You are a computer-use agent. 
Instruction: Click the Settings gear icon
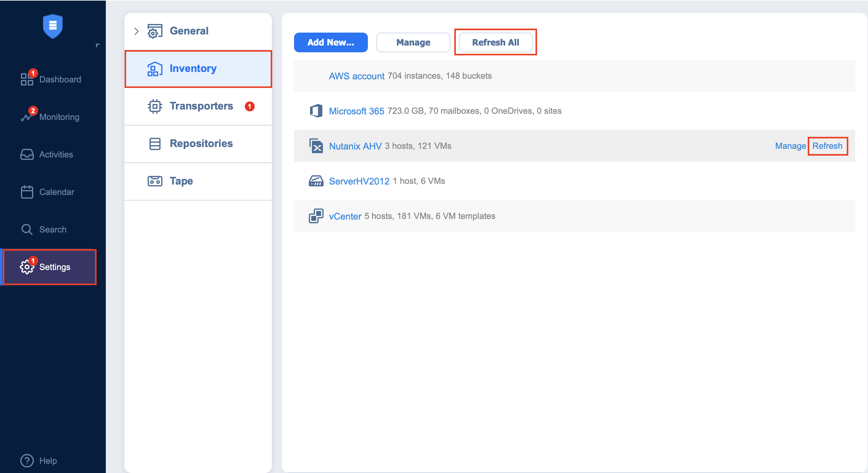[x=27, y=267]
